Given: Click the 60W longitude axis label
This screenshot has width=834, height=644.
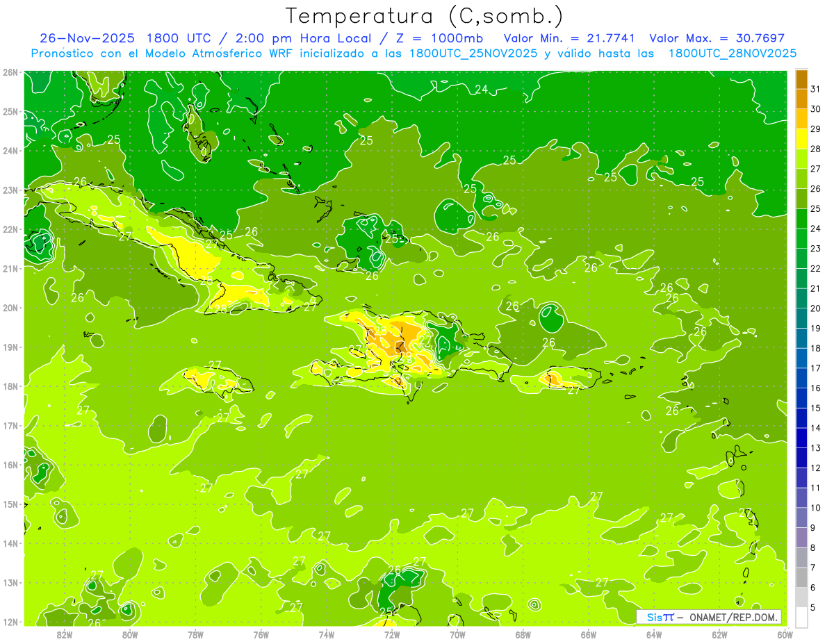Looking at the screenshot, I should tap(785, 634).
